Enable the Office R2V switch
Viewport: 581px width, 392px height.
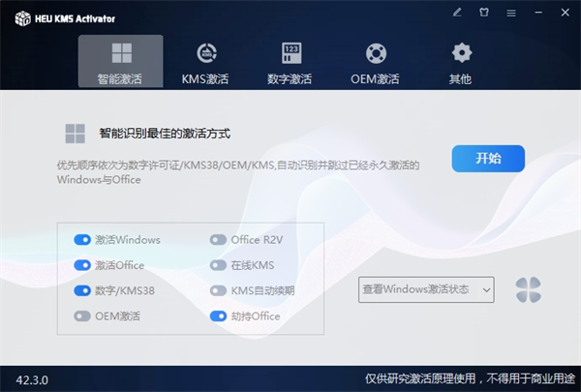(218, 240)
